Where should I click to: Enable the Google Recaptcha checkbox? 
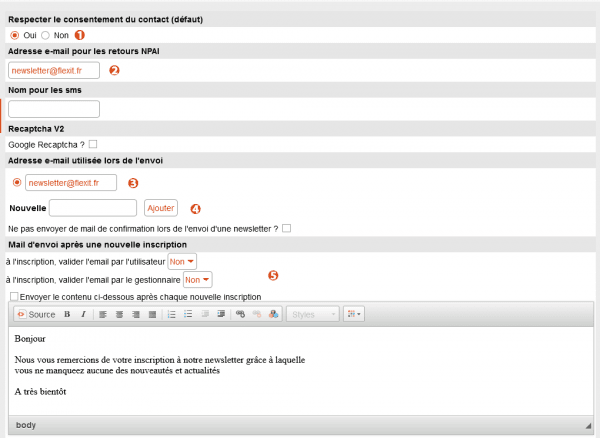click(93, 145)
